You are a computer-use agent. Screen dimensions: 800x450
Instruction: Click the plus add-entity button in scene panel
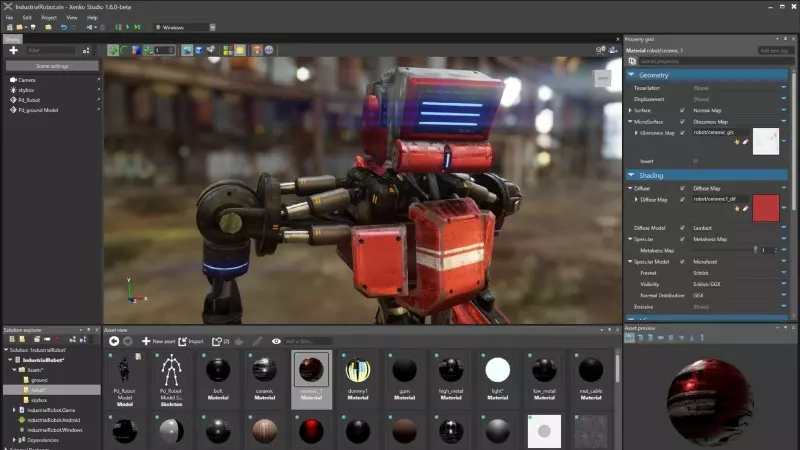click(x=14, y=50)
